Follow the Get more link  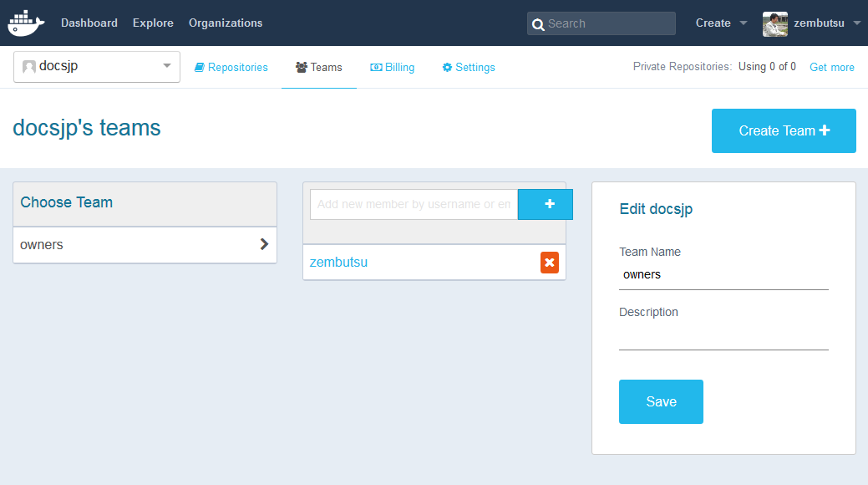(x=832, y=67)
